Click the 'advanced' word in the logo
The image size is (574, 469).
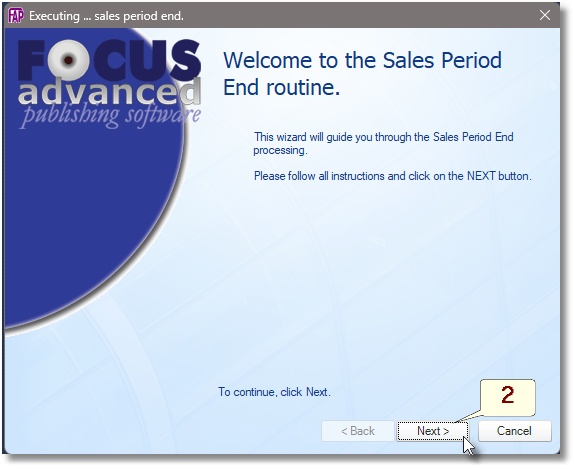coord(109,91)
